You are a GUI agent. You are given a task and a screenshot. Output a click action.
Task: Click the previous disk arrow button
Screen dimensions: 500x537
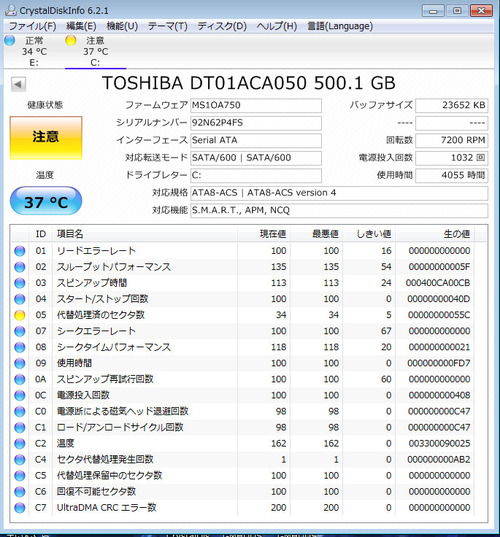click(x=18, y=84)
